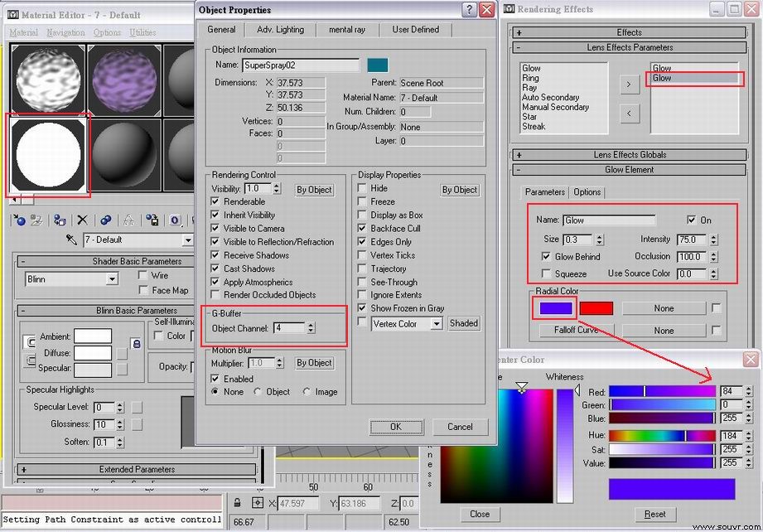Screen dimensions: 763x532
Task: Uncheck the Cast Shadows checkbox
Action: [x=215, y=268]
